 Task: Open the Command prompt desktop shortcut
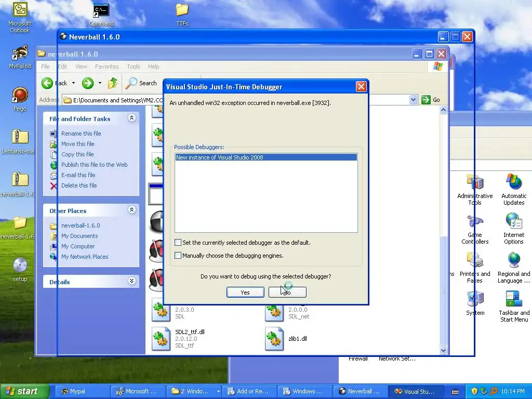[101, 15]
